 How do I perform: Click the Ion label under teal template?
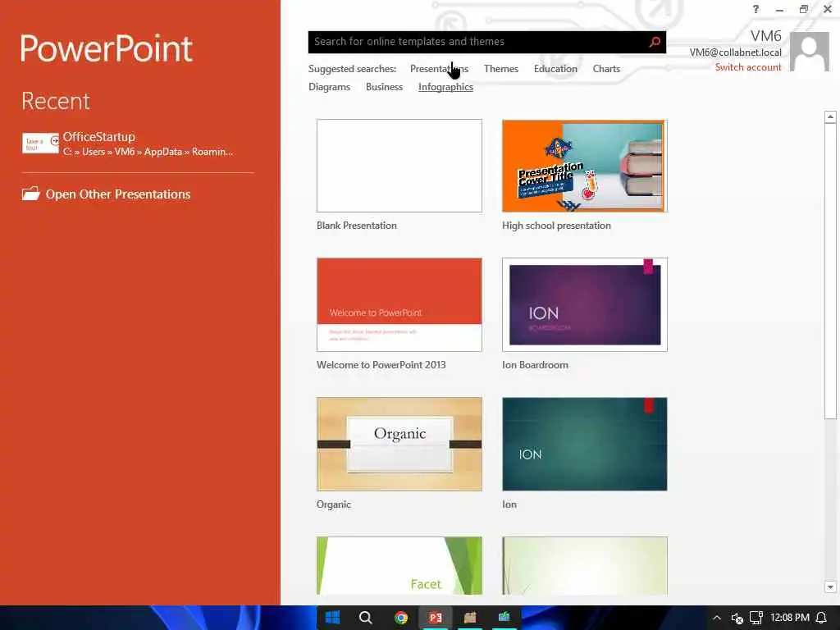(x=509, y=504)
